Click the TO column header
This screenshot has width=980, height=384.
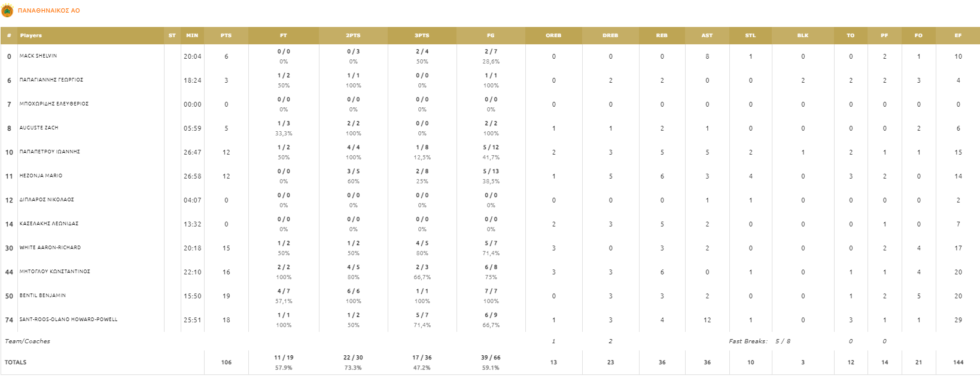tap(850, 35)
